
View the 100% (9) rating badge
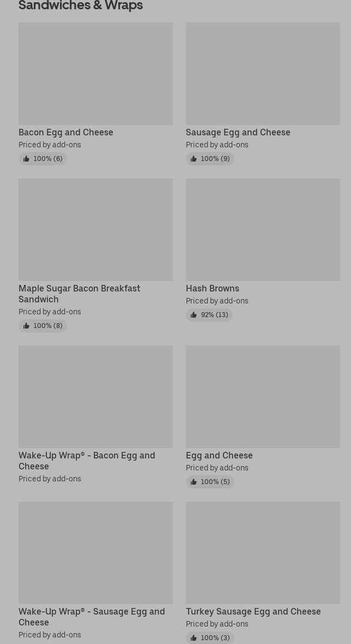coord(210,158)
